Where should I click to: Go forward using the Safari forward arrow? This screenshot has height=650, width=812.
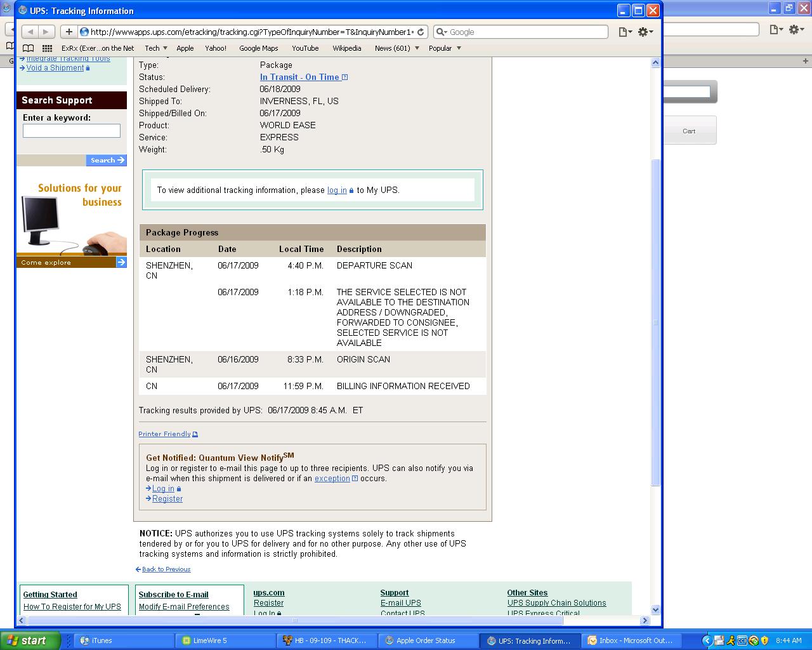(46, 32)
